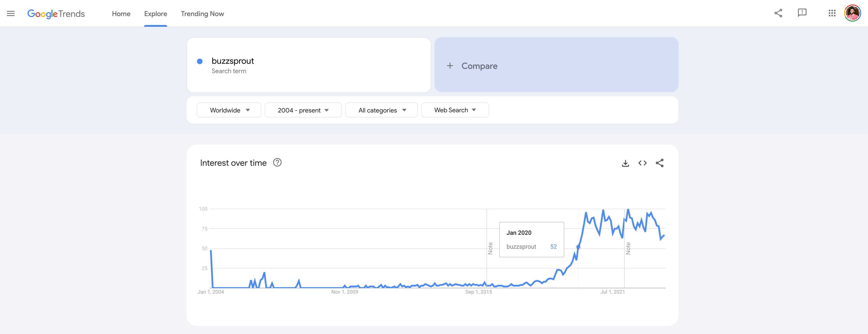Share the Interest over time chart
The image size is (868, 334).
pos(659,163)
